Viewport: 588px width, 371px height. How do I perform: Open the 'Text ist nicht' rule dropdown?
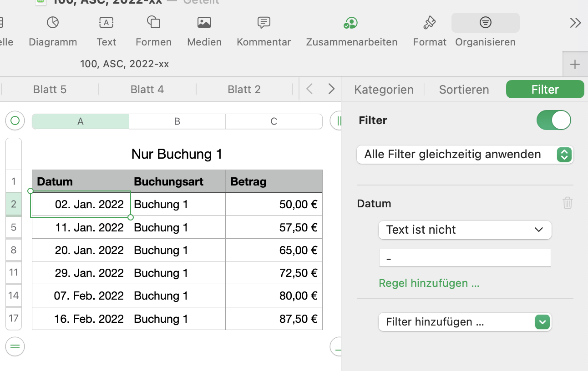pos(465,230)
